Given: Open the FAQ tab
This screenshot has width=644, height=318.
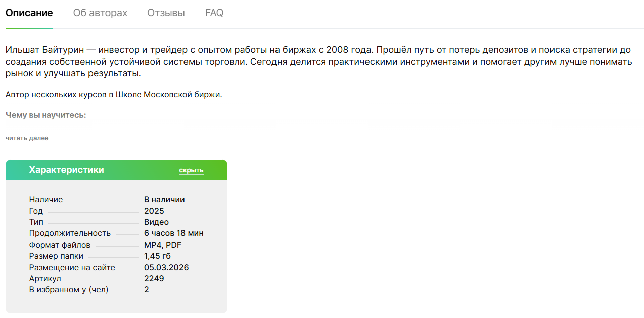Looking at the screenshot, I should click(x=214, y=13).
